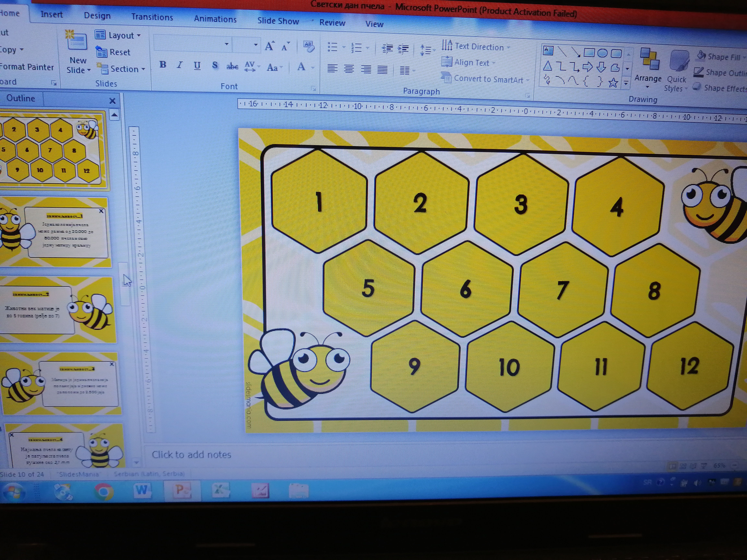Image resolution: width=747 pixels, height=560 pixels.
Task: Align text left
Action: click(x=332, y=69)
